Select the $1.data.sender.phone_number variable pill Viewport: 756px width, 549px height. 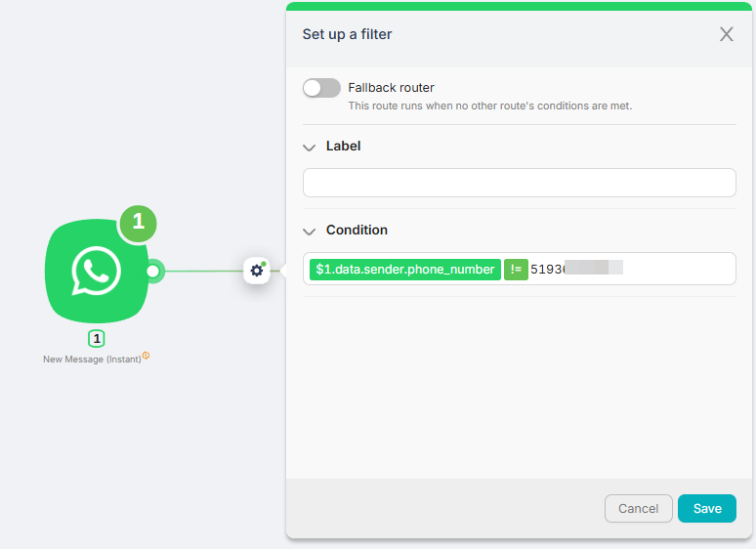[x=405, y=270]
